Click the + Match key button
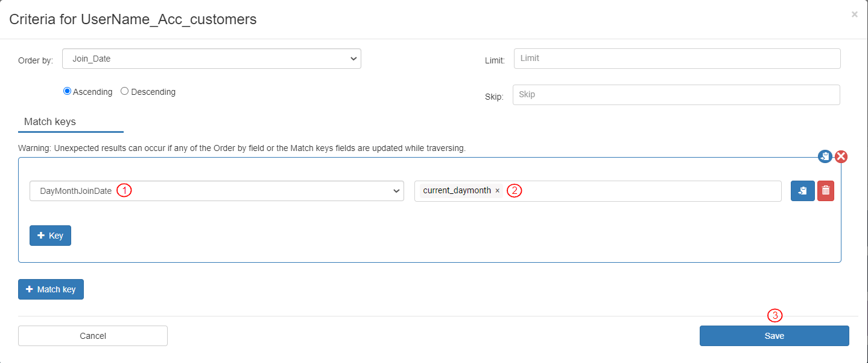The width and height of the screenshot is (868, 363). (51, 289)
